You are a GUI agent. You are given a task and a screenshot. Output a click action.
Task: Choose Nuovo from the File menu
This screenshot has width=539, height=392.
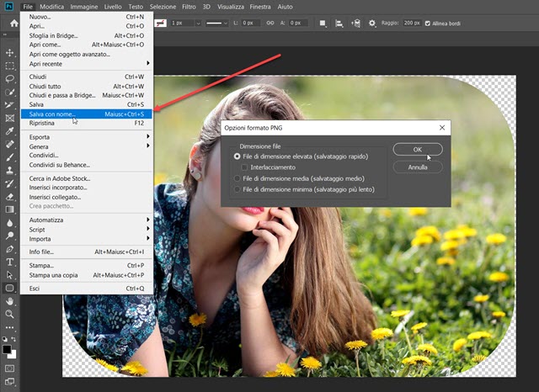click(86, 17)
